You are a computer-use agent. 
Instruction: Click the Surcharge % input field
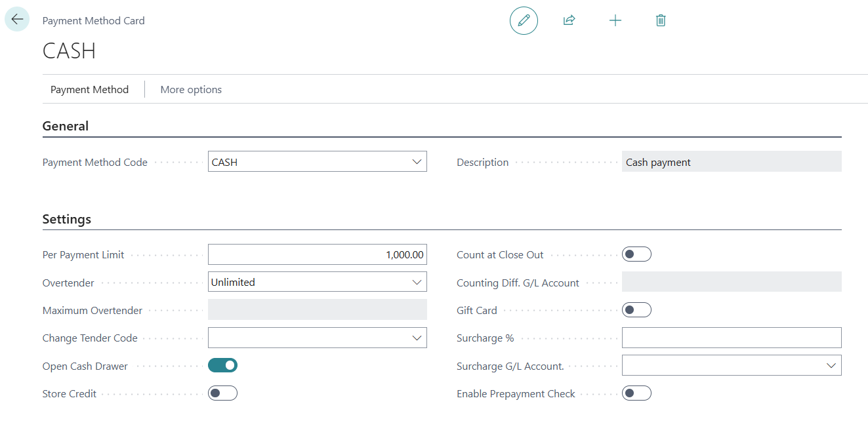click(x=732, y=338)
